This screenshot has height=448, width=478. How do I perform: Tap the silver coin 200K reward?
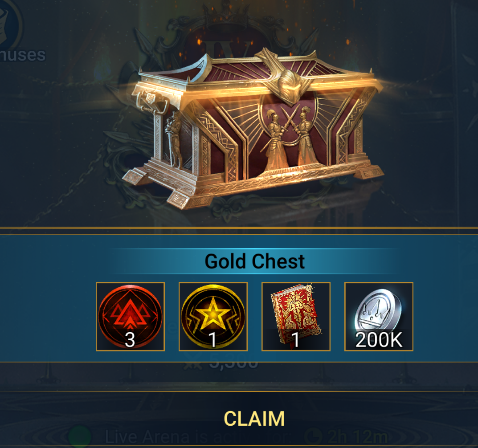coord(379,317)
